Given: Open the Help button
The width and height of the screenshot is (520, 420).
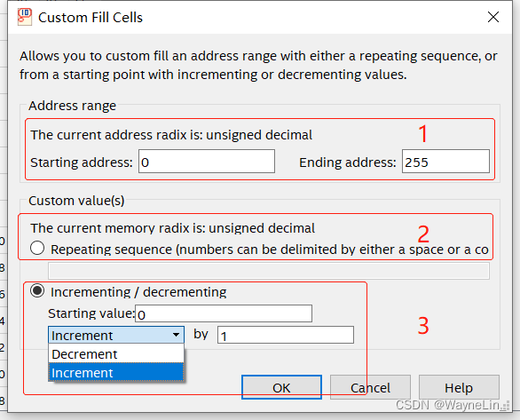Looking at the screenshot, I should click(459, 387).
